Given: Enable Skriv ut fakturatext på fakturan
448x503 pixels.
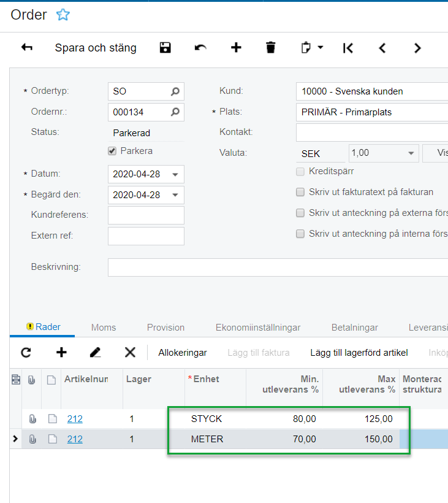Looking at the screenshot, I should pos(300,192).
